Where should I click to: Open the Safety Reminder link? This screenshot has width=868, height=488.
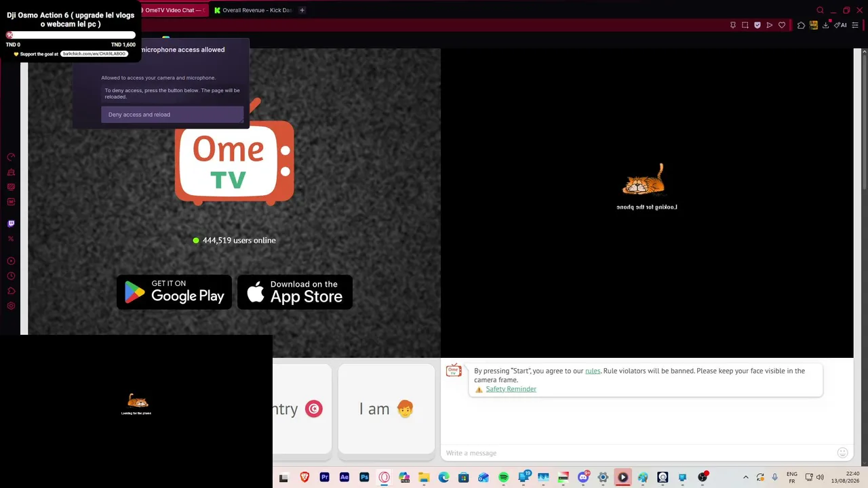(x=511, y=389)
